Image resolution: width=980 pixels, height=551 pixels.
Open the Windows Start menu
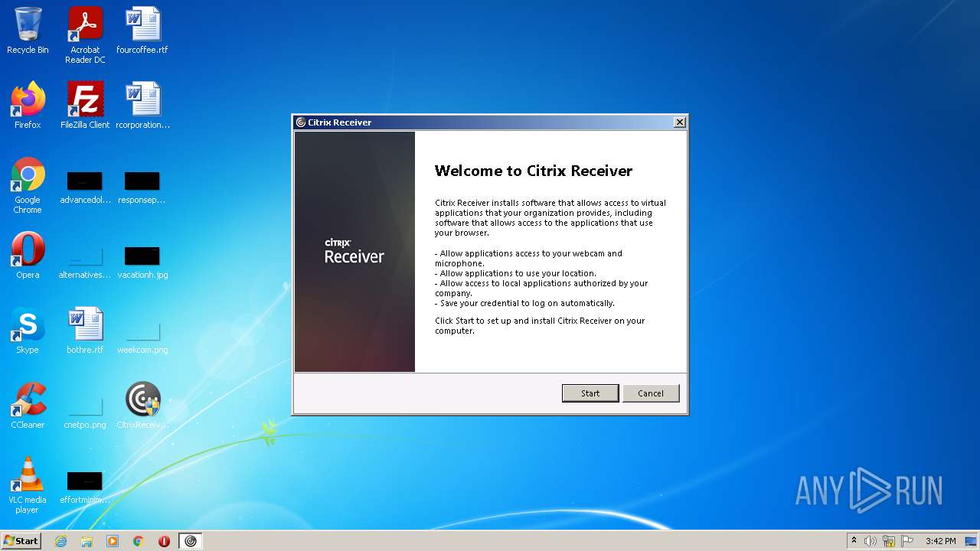21,540
